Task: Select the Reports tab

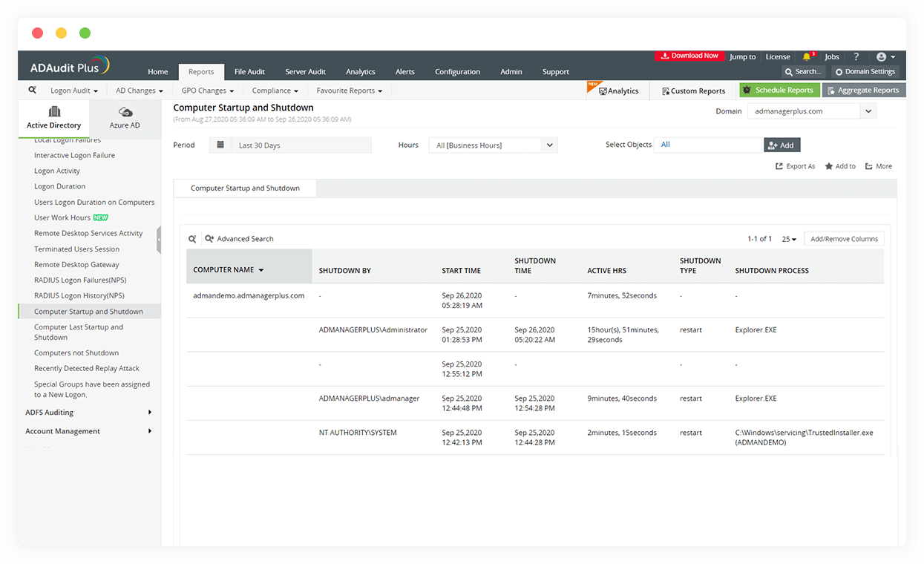Action: [x=200, y=72]
